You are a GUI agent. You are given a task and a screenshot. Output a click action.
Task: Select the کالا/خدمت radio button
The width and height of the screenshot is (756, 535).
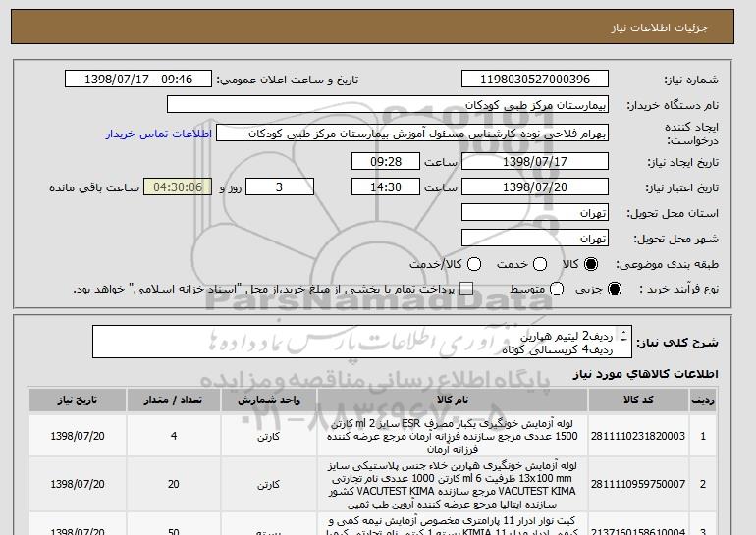pyautogui.click(x=474, y=264)
